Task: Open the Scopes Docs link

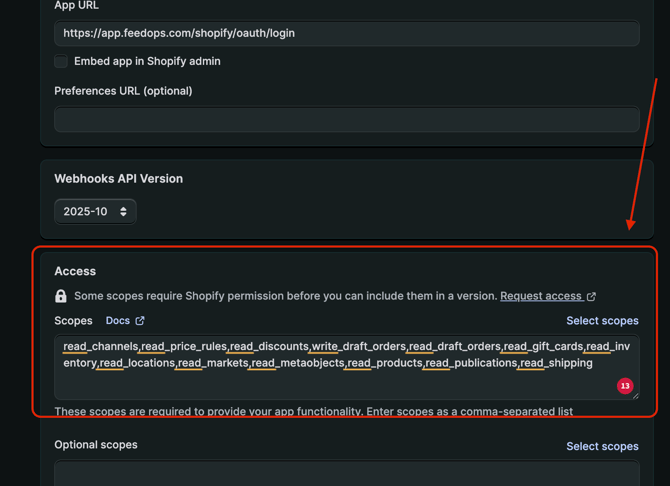Action: pyautogui.click(x=118, y=321)
